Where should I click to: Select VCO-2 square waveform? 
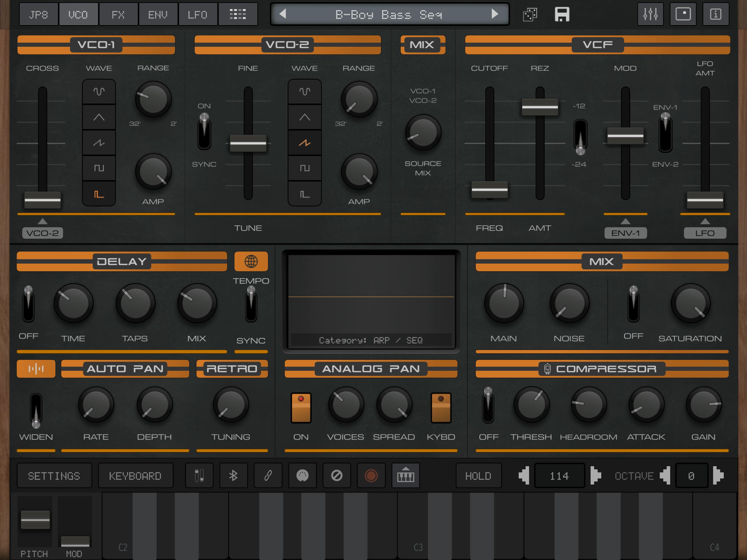point(305,168)
